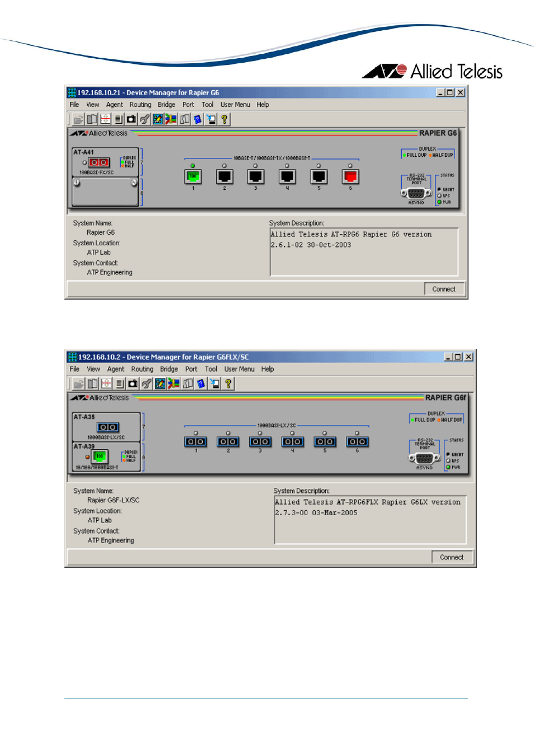Click the yellow question mark in Rapier G6FLX/SC toolbar
The image size is (534, 756).
coord(228,384)
